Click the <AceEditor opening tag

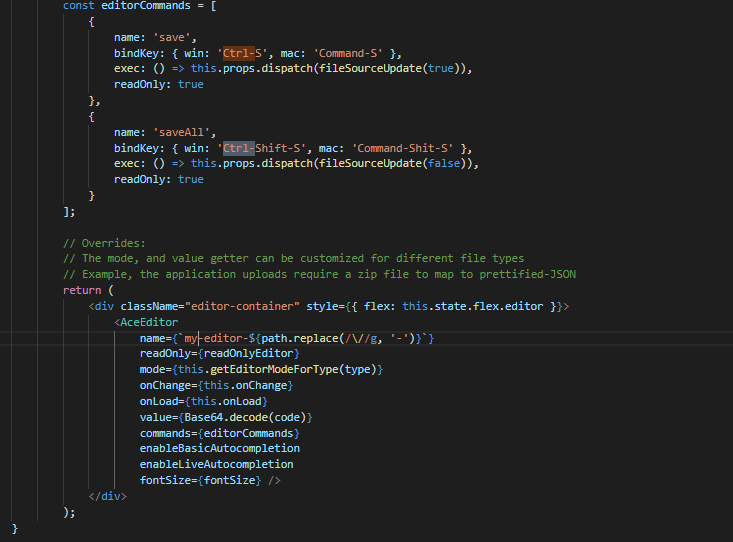pos(146,322)
